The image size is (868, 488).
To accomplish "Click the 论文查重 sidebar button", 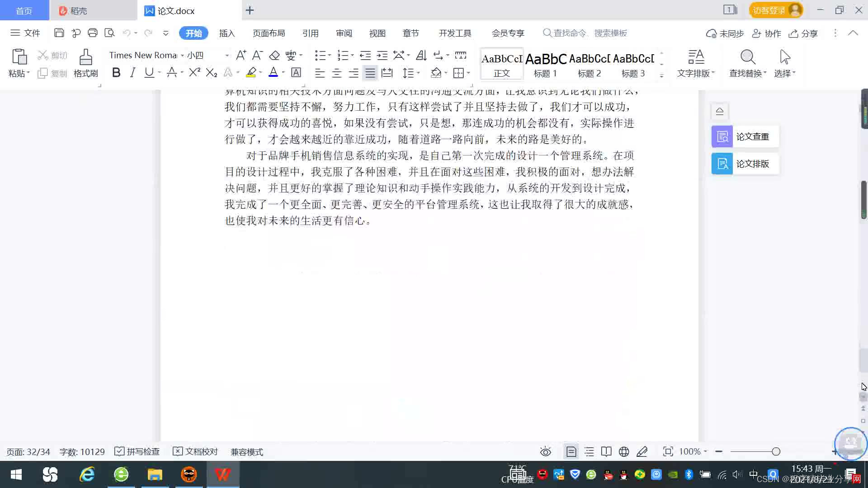I will pyautogui.click(x=745, y=136).
